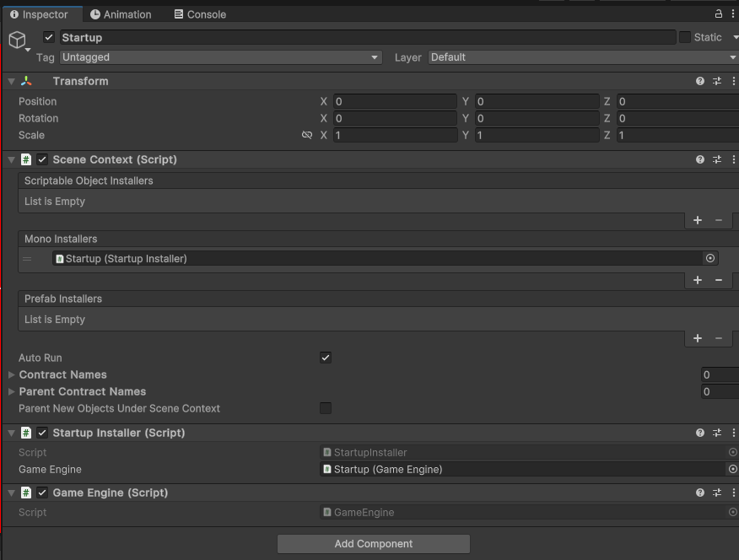Open object picker for the Game Engine field
Viewport: 739px width, 560px height.
pyautogui.click(x=732, y=469)
